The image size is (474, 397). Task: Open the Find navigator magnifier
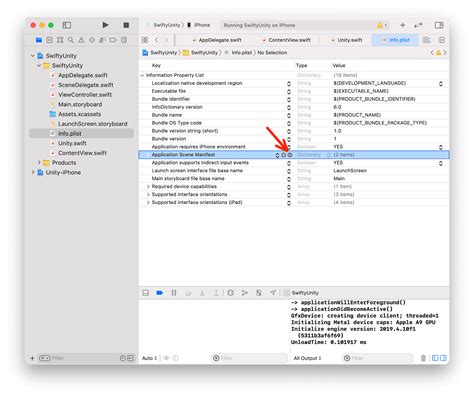click(x=71, y=40)
